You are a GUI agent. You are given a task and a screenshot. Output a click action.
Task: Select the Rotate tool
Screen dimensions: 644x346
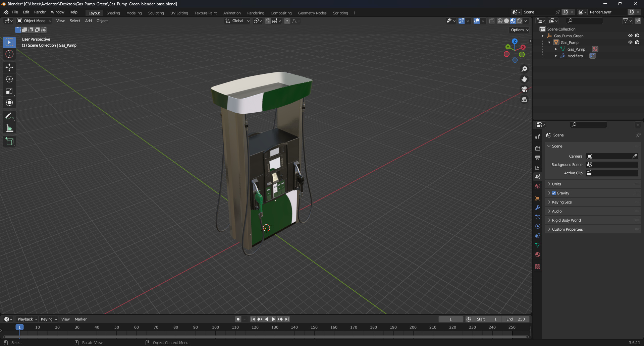click(x=9, y=79)
